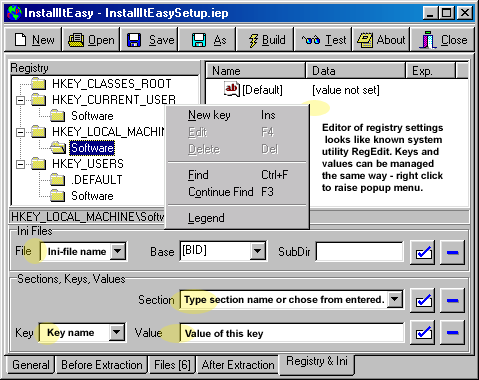The height and width of the screenshot is (380, 479).
Task: Select the highlighted Software under HKEY_LOCAL_MACHINE
Action: [92, 148]
